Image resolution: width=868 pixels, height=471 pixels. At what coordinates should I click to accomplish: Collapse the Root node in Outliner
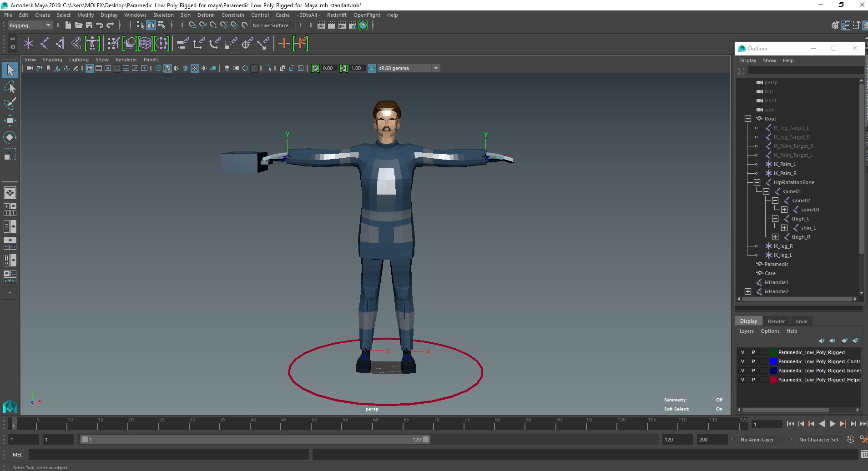click(748, 119)
